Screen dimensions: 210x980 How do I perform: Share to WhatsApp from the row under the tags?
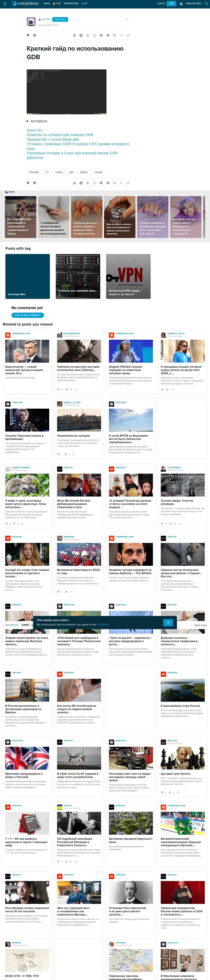click(101, 183)
